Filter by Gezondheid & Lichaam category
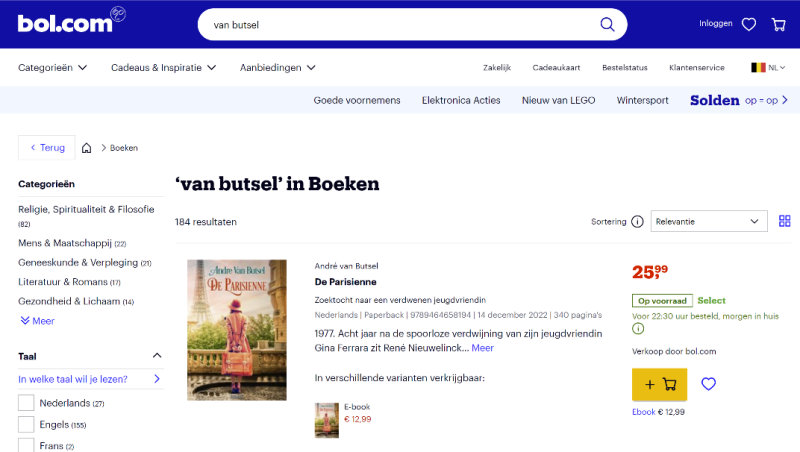800x452 pixels. pyautogui.click(x=76, y=301)
